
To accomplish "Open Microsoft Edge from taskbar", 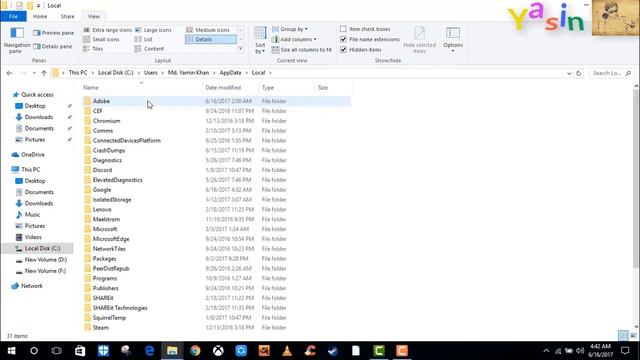I will click(x=149, y=351).
